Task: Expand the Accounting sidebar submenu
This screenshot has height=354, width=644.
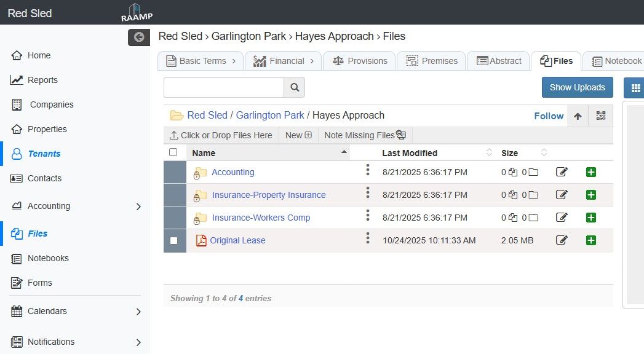Action: (138, 206)
